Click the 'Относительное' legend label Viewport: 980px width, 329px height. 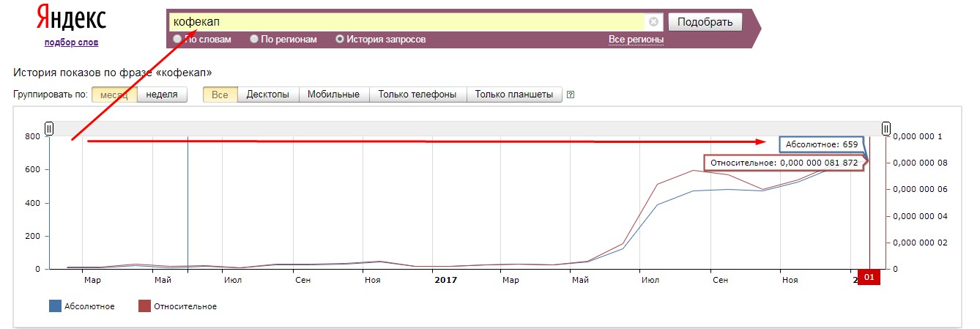pyautogui.click(x=185, y=306)
